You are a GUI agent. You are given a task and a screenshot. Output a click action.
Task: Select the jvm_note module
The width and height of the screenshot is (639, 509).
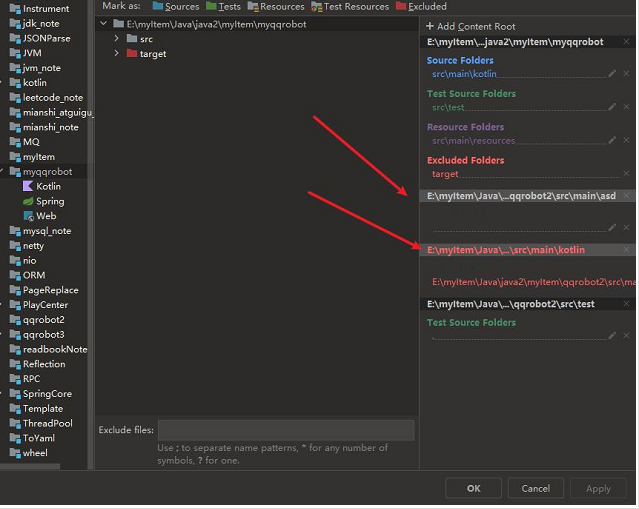click(x=35, y=68)
